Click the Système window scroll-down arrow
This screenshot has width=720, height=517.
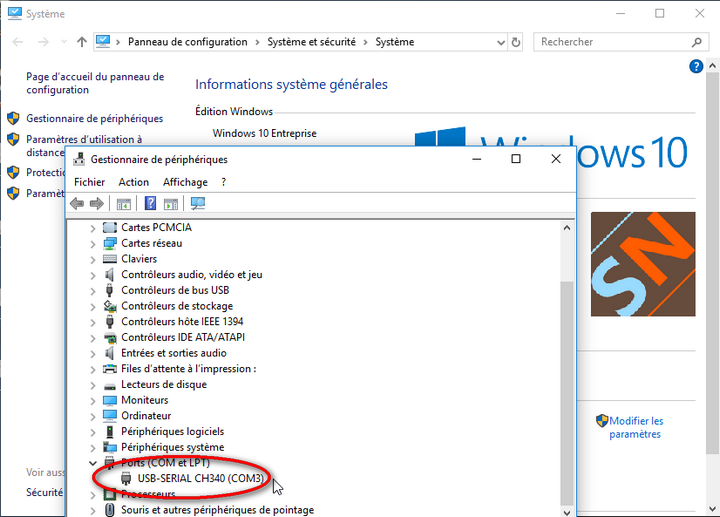click(x=712, y=509)
